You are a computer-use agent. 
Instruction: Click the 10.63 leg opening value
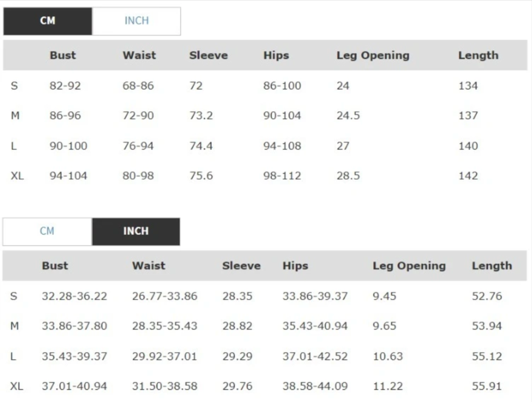pos(387,356)
